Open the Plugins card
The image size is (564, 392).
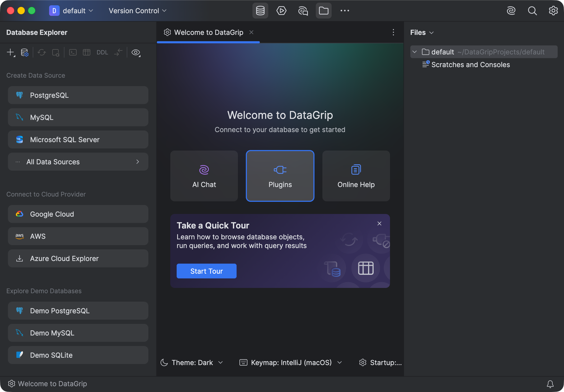(280, 176)
